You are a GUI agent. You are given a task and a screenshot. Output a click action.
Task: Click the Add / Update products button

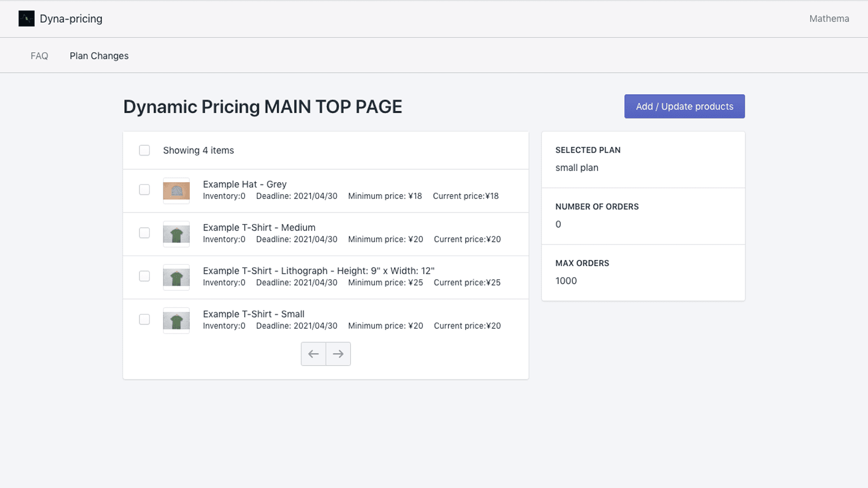pyautogui.click(x=684, y=106)
